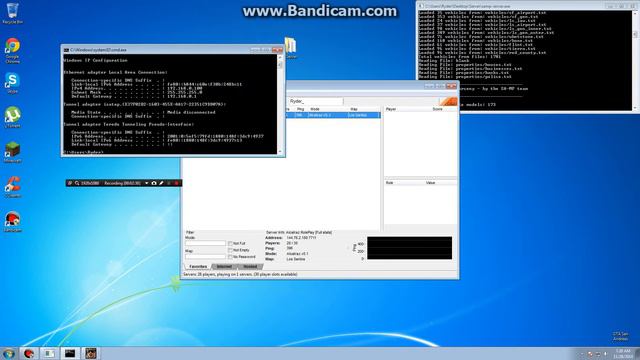The height and width of the screenshot is (360, 640).
Task: Click the target icon on Bandicam bar
Action: [x=70, y=183]
